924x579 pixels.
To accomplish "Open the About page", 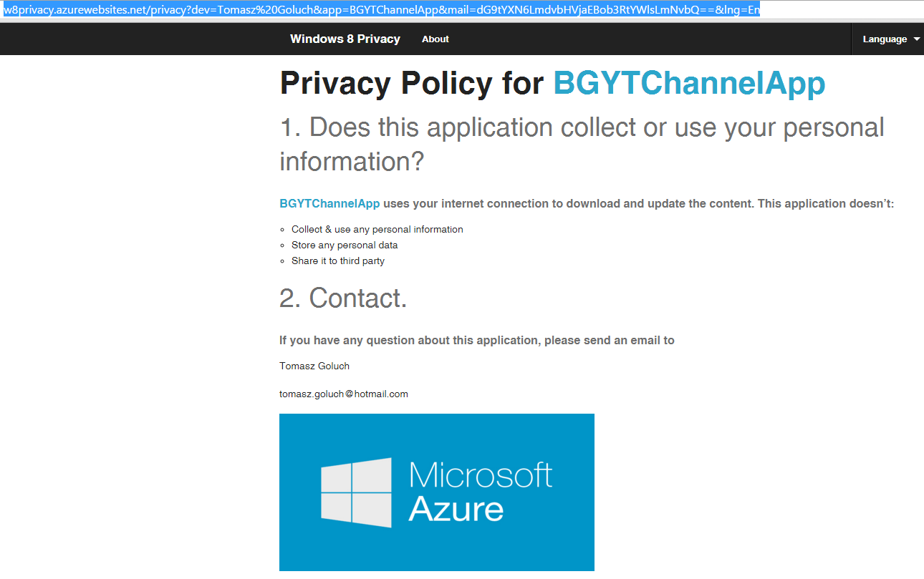I will click(435, 39).
